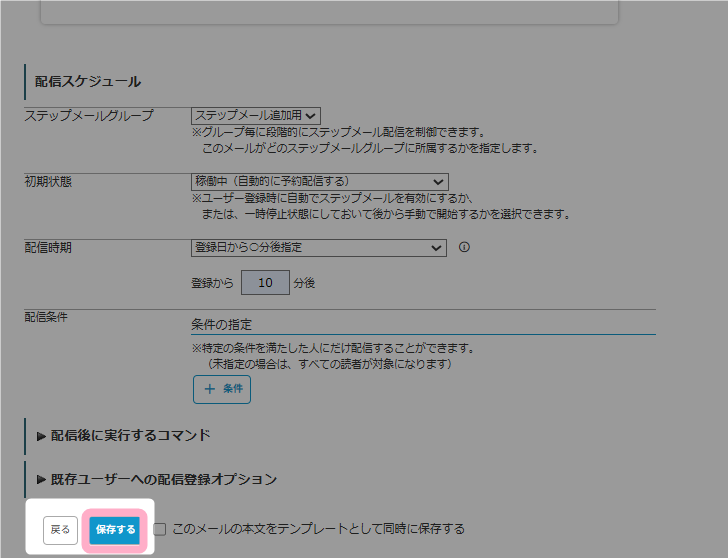Expand the 既存ユーザーへの配信登録オプション section

point(157,479)
